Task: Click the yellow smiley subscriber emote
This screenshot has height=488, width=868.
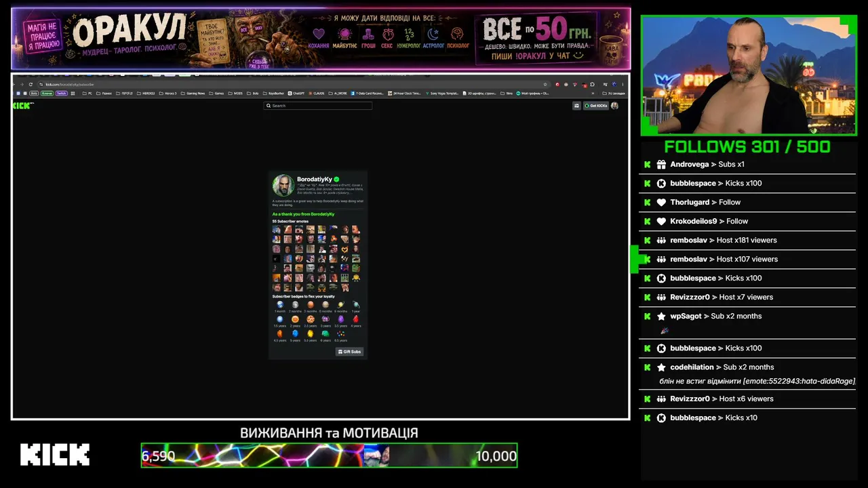Action: pos(356,278)
